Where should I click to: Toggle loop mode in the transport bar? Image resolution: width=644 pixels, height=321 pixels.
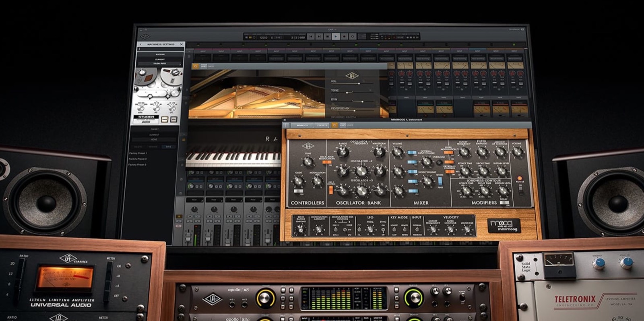point(353,37)
